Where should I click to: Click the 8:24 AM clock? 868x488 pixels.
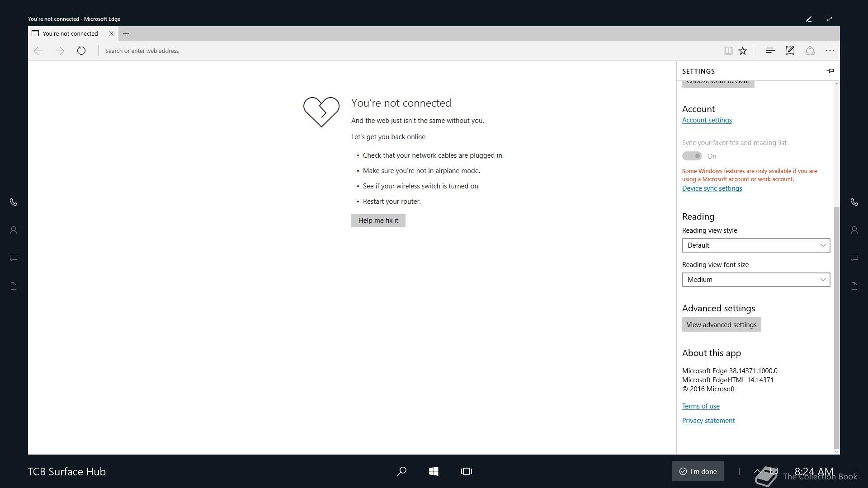[814, 471]
